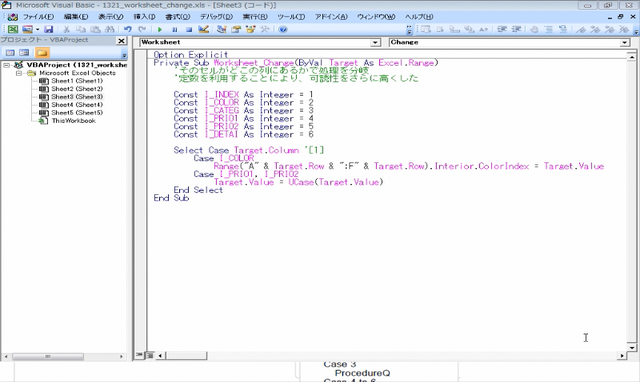Click the Paste clipboard icon
This screenshot has height=382, width=640.
tap(95, 29)
